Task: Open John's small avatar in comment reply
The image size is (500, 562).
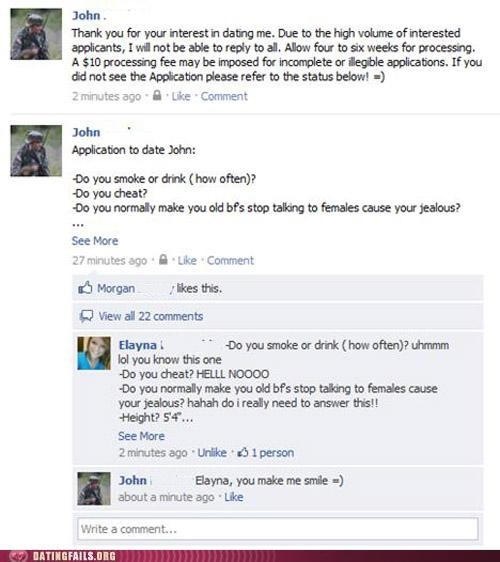Action: click(x=94, y=489)
